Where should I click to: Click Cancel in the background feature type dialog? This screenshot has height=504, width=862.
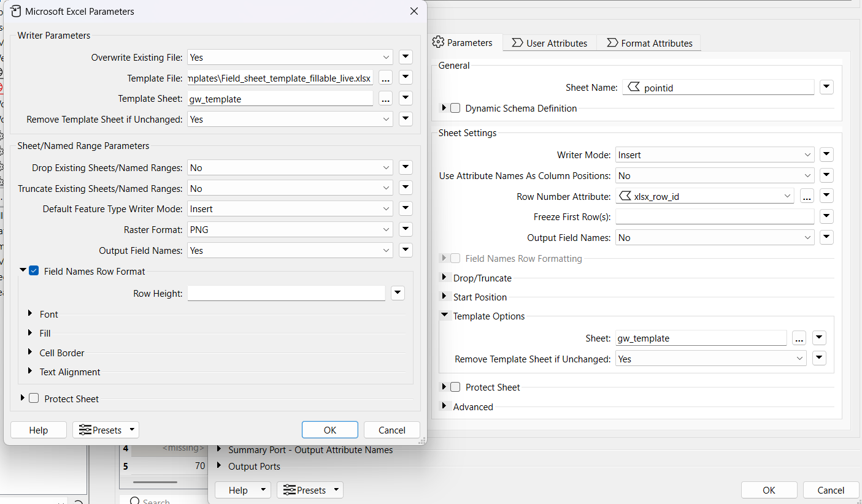tap(831, 490)
